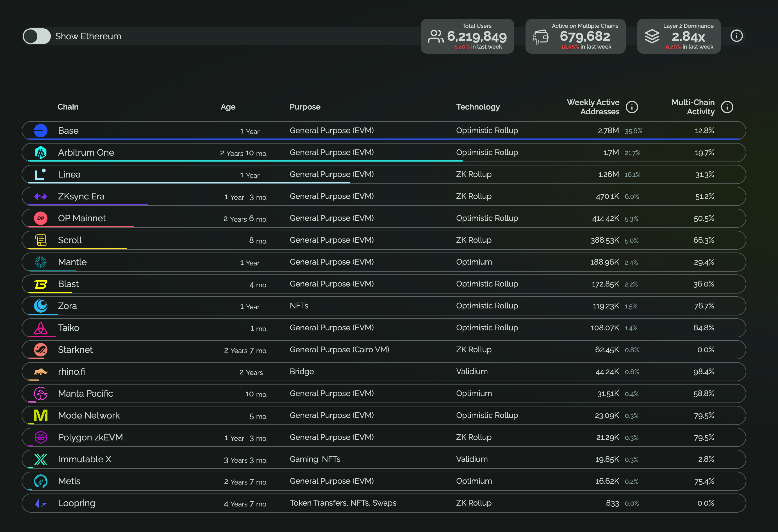Click Base's 2.78M active addresses value
The width and height of the screenshot is (778, 532).
pos(608,131)
